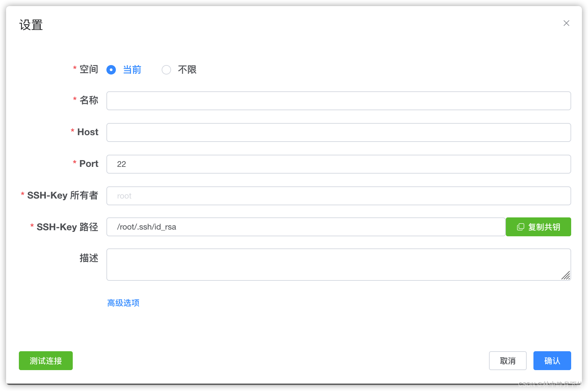Click the 名称 name input field
The width and height of the screenshot is (588, 391).
point(338,100)
